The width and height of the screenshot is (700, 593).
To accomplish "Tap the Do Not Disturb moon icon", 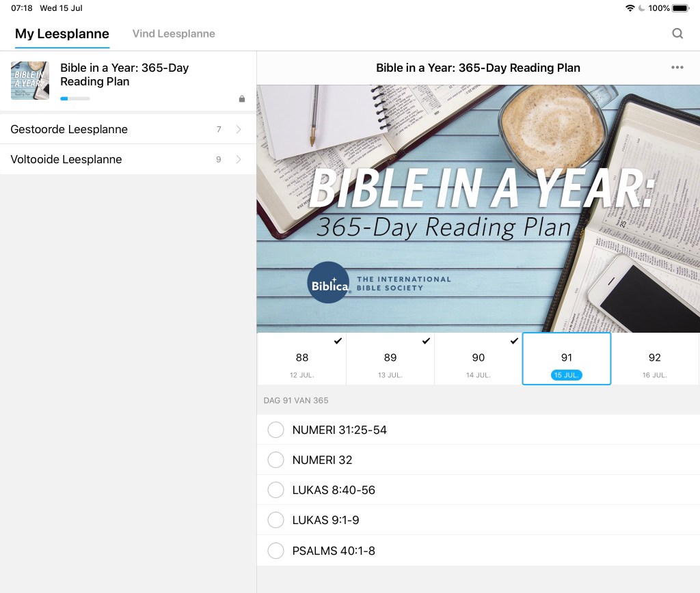I will tap(641, 8).
